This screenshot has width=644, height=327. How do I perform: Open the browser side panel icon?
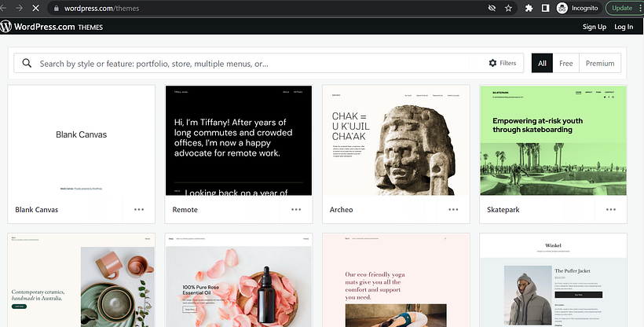point(545,8)
